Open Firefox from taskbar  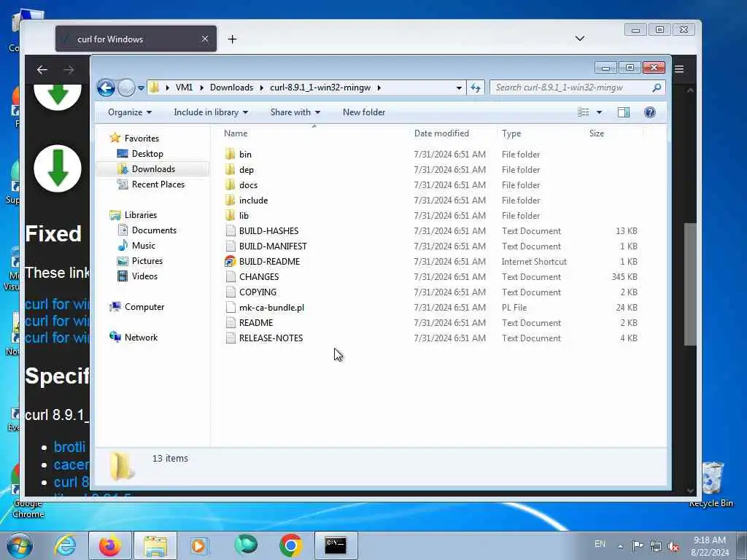point(110,545)
